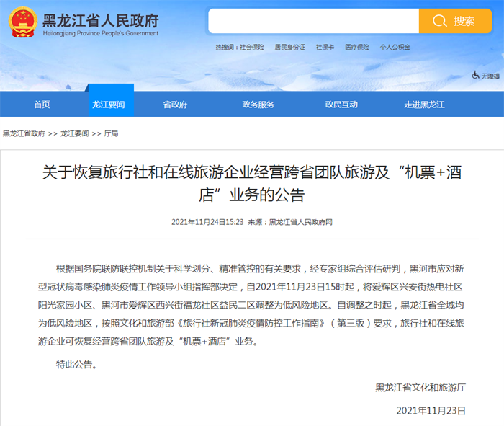Open 走进黑龙江 navigation item

pos(424,105)
